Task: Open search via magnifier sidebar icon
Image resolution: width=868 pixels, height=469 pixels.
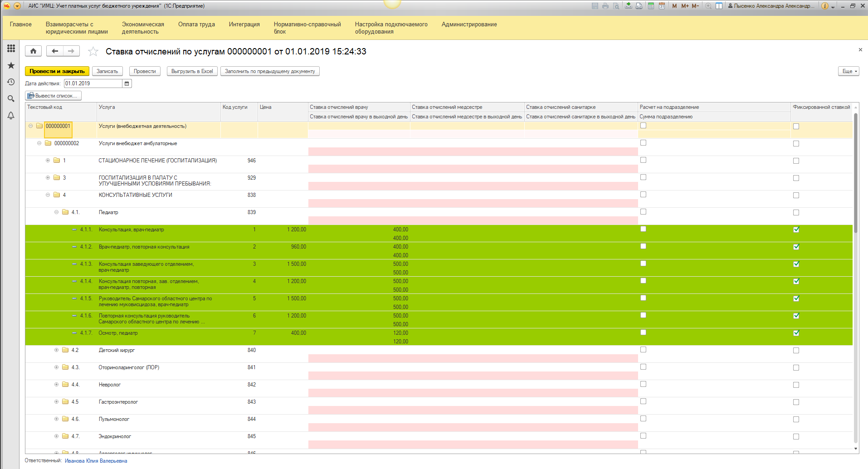Action: click(x=11, y=99)
